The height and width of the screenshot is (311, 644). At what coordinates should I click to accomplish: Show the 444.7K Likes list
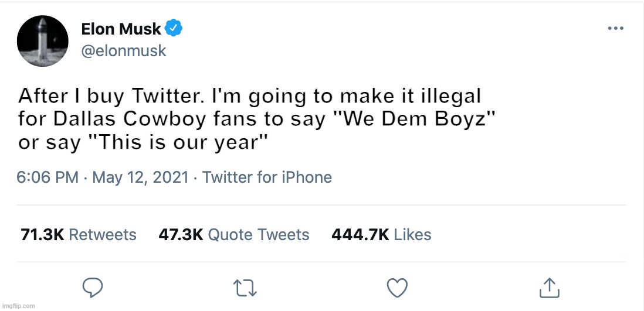point(381,235)
